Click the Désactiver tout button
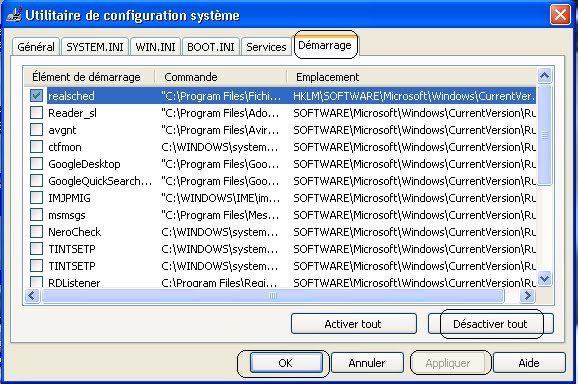Screen dimensions: 578x384 pyautogui.click(x=490, y=324)
